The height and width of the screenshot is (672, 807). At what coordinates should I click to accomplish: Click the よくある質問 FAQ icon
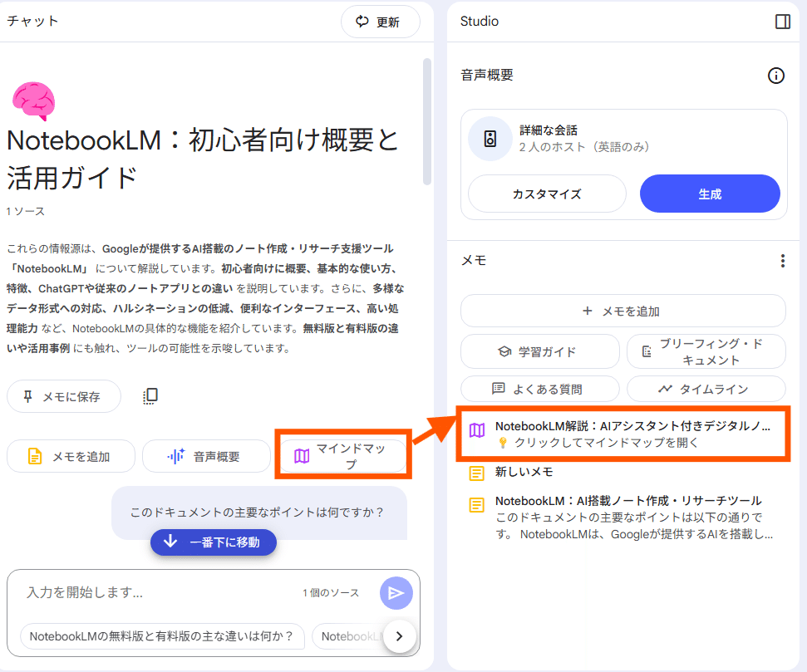(x=499, y=389)
